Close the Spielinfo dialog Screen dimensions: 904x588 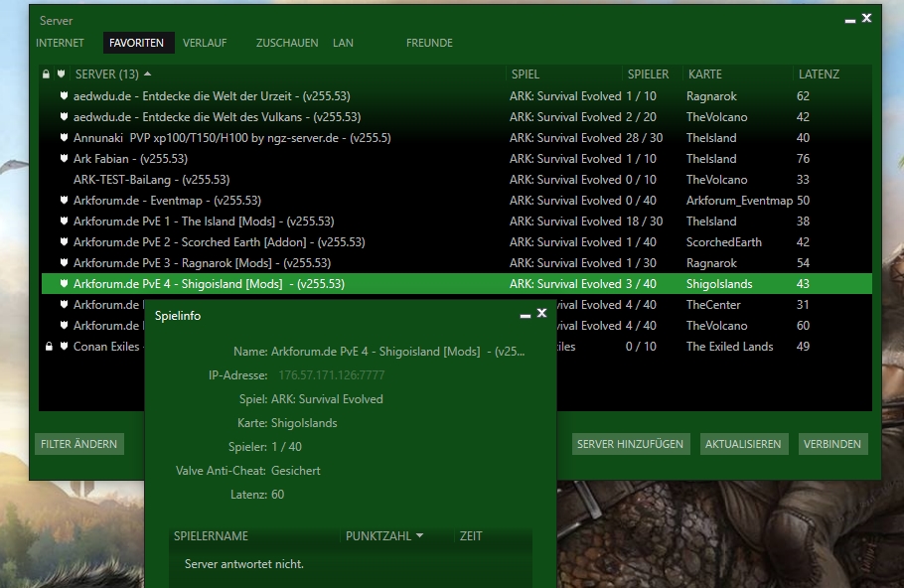pyautogui.click(x=542, y=313)
